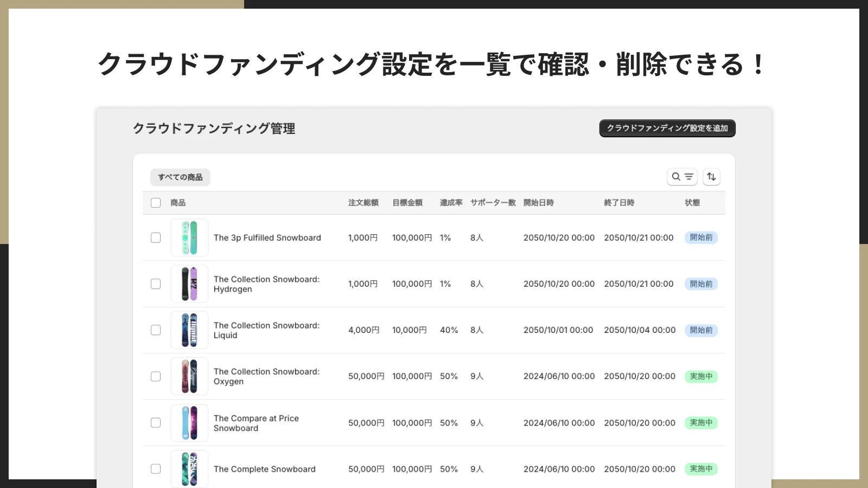Open クラウドファンディング管理 heading link
This screenshot has height=488, width=868.
(x=214, y=129)
